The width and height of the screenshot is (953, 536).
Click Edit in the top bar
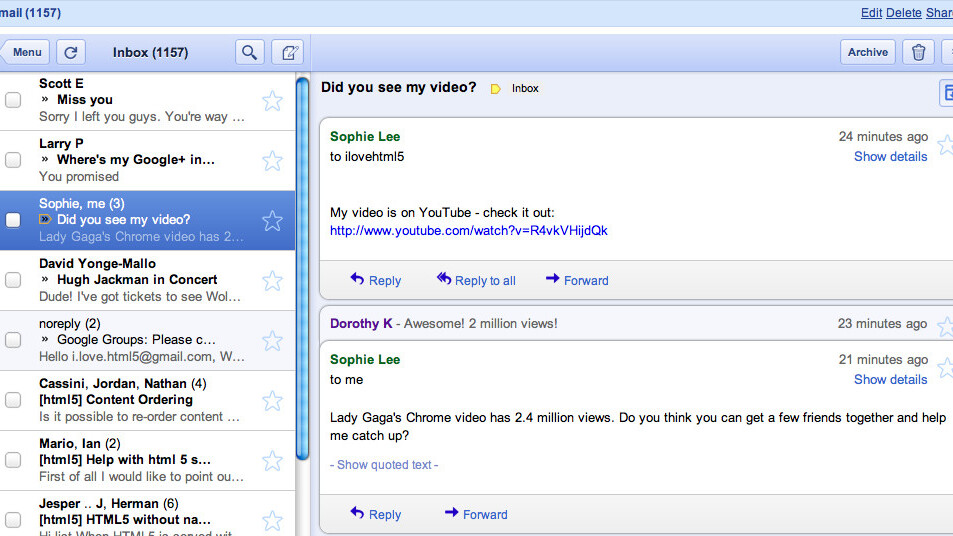(x=871, y=13)
